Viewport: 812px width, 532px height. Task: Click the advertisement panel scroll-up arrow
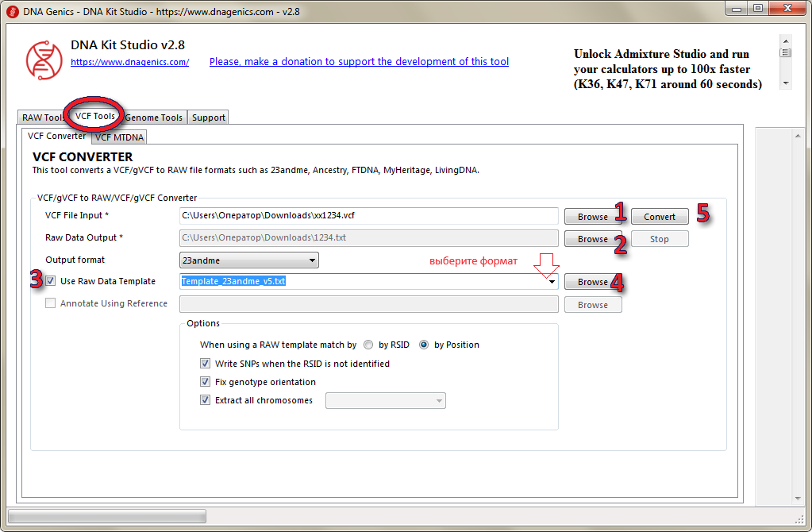(786, 41)
